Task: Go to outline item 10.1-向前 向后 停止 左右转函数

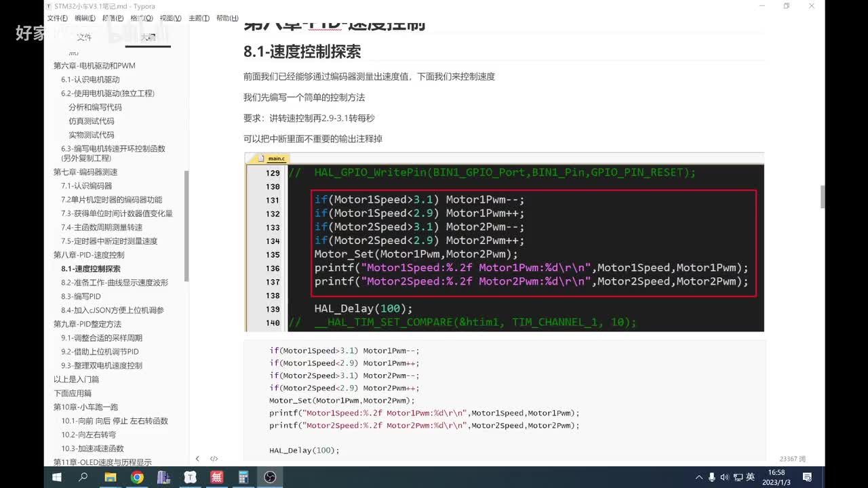Action: pyautogui.click(x=115, y=421)
